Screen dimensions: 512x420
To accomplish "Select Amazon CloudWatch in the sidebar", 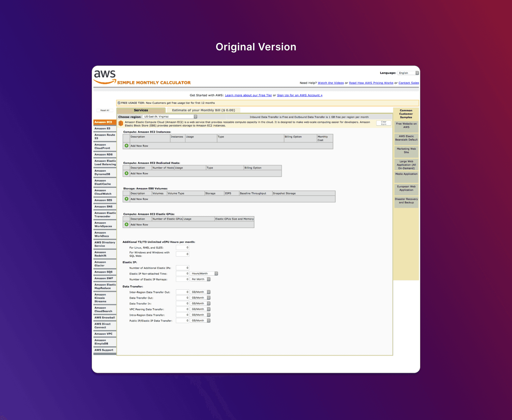I will click(x=105, y=192).
